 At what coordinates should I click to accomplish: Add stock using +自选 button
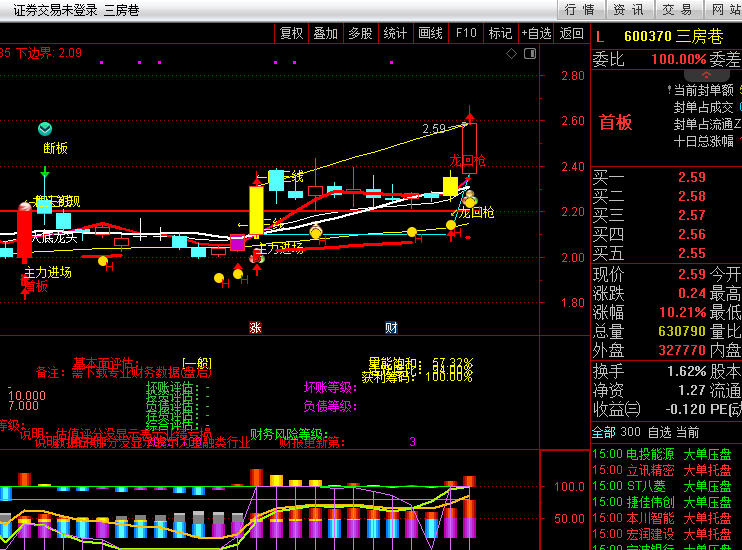(x=535, y=33)
